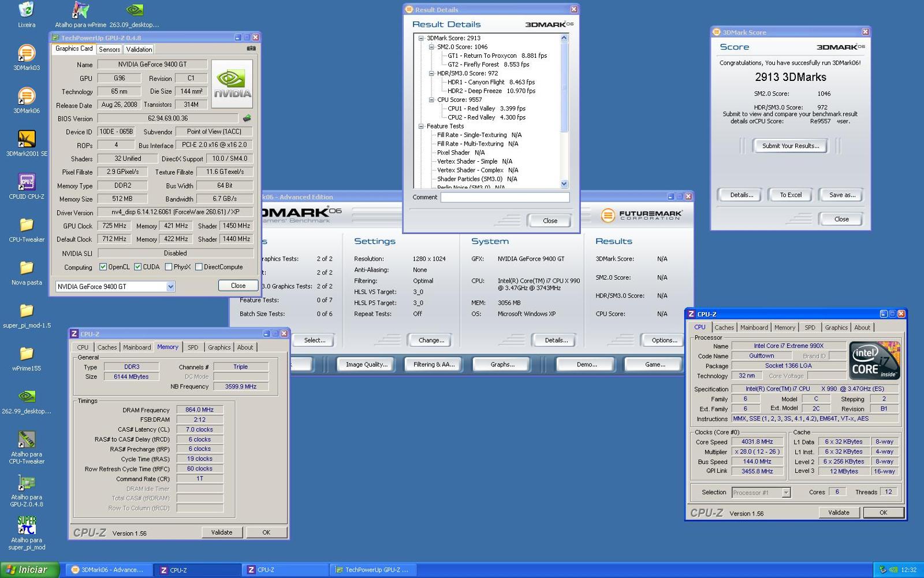Click Details... in 3DMark Score window
924x578 pixels.
[x=742, y=195]
